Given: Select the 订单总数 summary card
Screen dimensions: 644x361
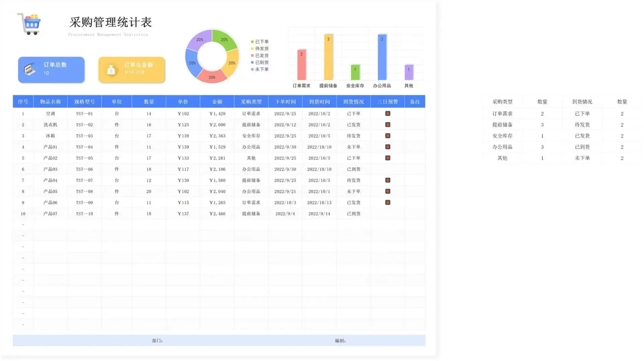Looking at the screenshot, I should (x=51, y=70).
